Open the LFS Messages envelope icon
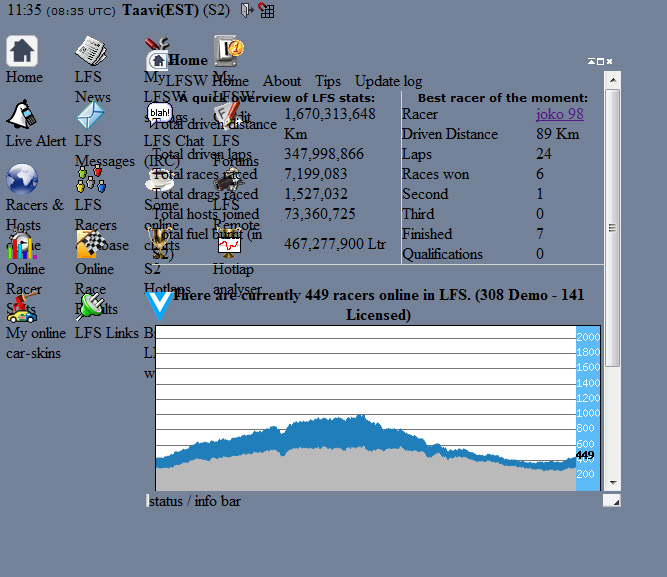Screen dimensions: 667x577 (90, 115)
